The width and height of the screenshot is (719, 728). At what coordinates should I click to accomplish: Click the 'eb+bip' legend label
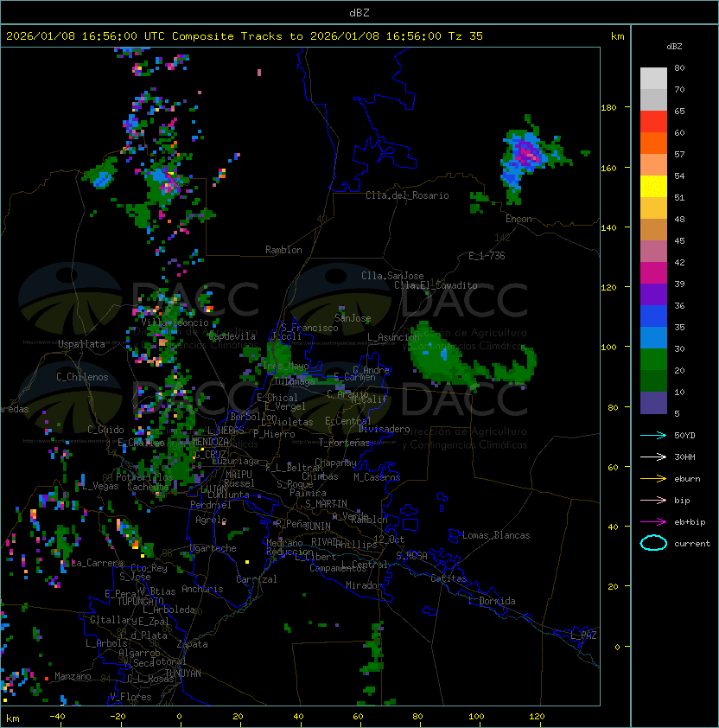coord(690,522)
